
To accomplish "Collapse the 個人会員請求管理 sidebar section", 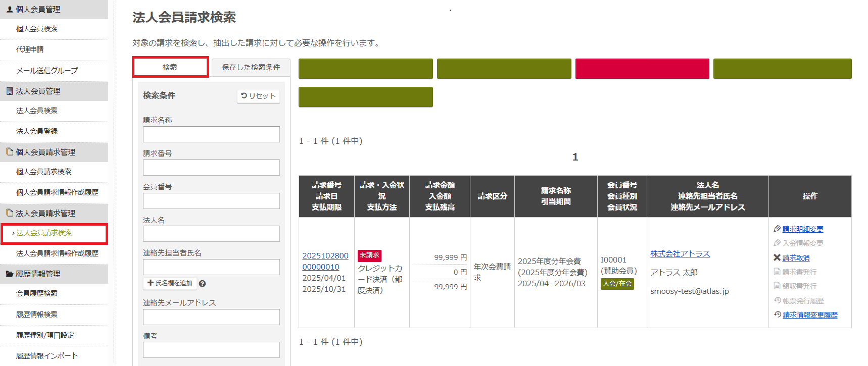I will click(x=54, y=152).
